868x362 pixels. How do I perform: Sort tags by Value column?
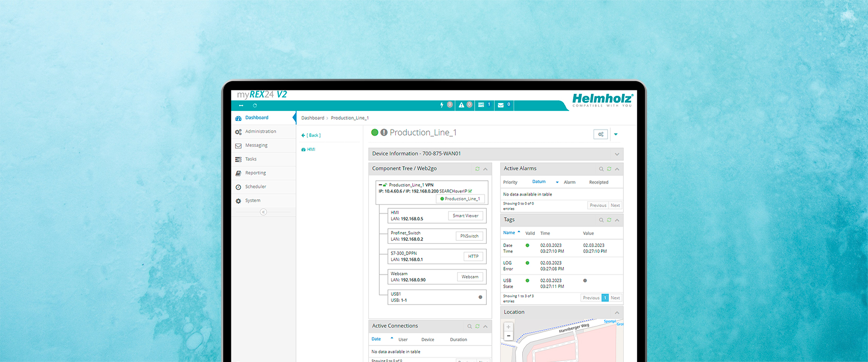tap(588, 233)
